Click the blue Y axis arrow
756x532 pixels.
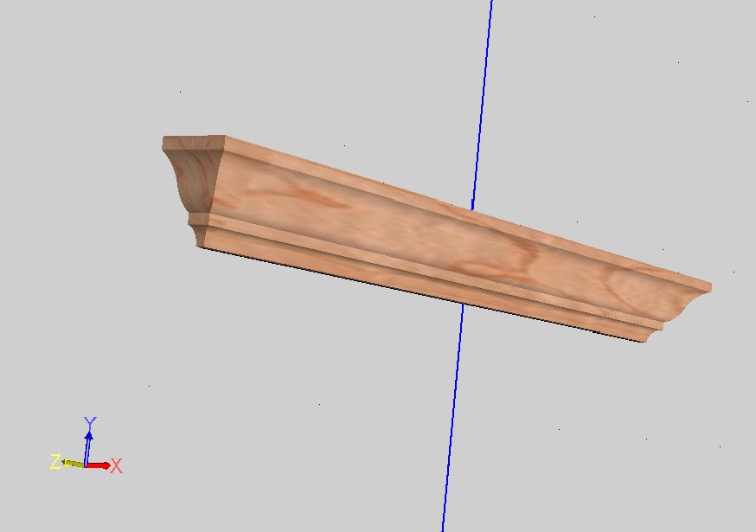[x=87, y=449]
